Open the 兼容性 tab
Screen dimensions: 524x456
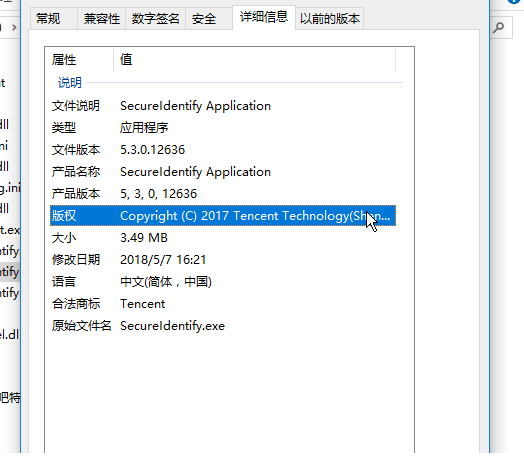tap(102, 19)
